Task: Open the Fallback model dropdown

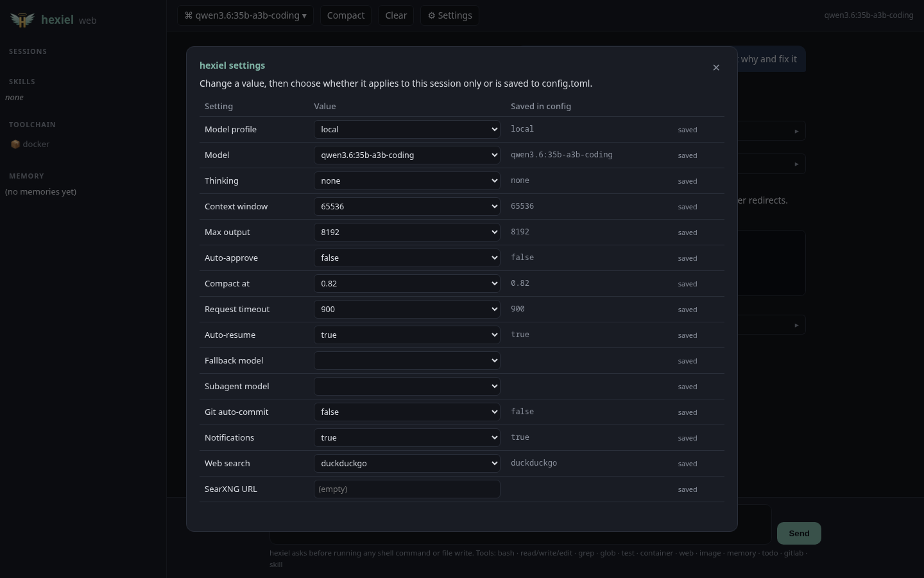Action: tap(407, 360)
